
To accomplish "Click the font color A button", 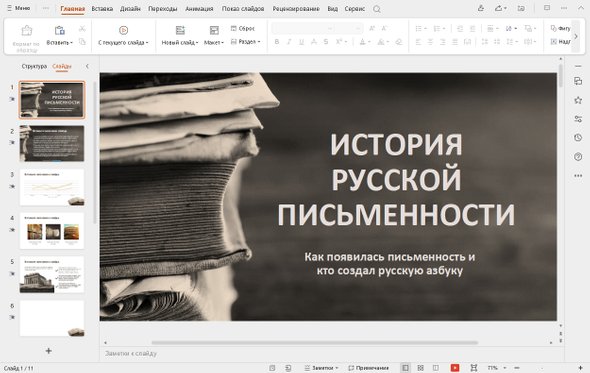I will tap(362, 42).
